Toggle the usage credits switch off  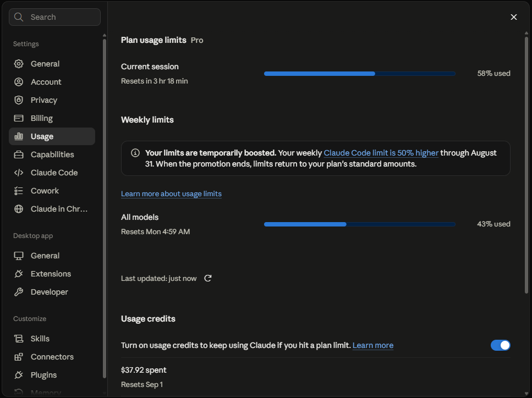click(x=500, y=345)
